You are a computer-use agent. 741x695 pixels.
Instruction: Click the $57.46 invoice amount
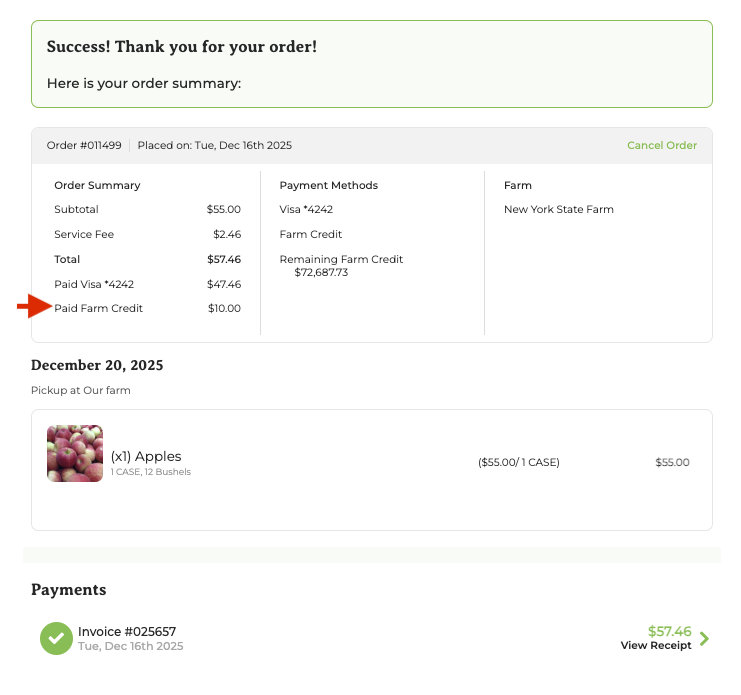[669, 631]
